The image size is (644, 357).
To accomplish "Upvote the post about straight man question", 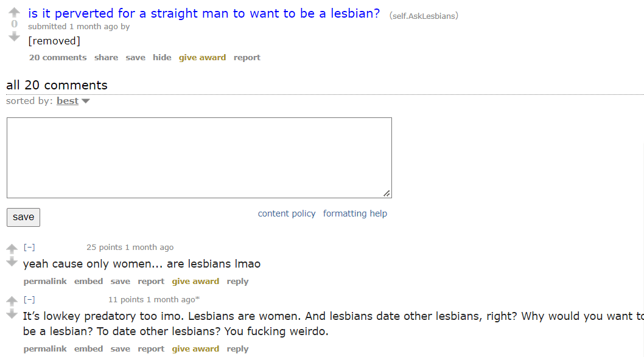I will (15, 12).
